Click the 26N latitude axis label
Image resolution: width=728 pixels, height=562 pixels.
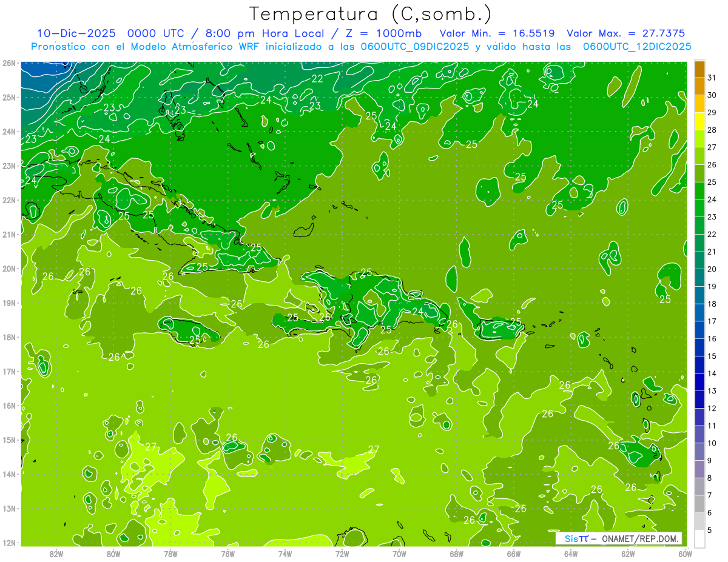[x=8, y=63]
